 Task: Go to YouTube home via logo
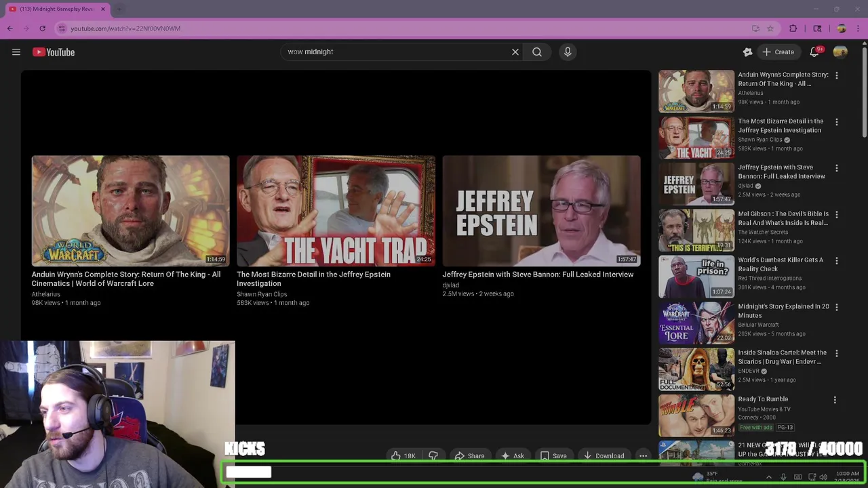tap(54, 52)
